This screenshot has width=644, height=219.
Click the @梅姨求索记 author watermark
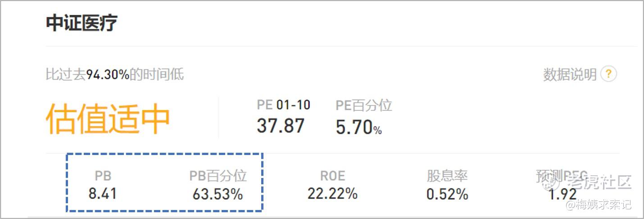pyautogui.click(x=599, y=205)
